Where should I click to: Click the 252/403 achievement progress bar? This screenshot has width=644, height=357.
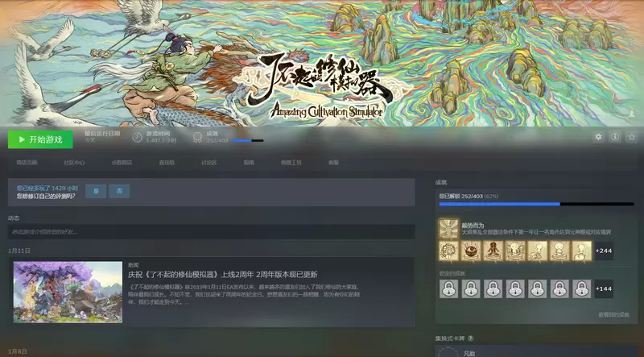point(536,204)
